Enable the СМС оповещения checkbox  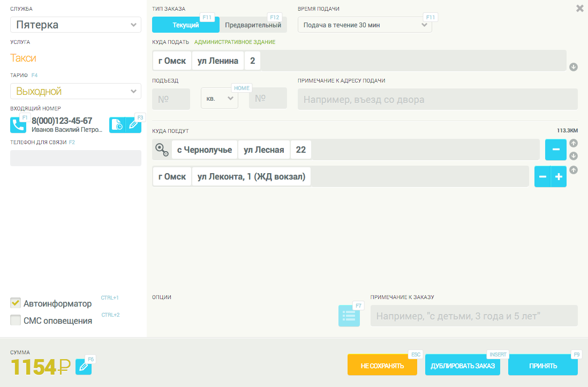point(16,321)
